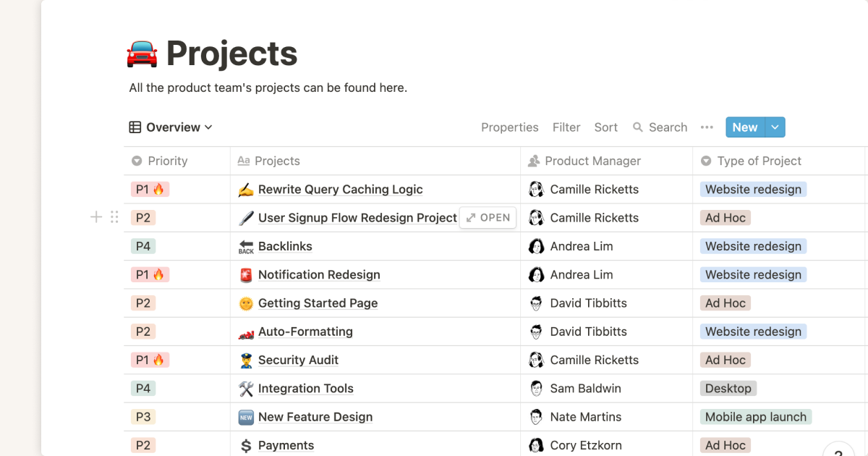The height and width of the screenshot is (456, 868).
Task: Click the Sort option
Action: pos(605,127)
